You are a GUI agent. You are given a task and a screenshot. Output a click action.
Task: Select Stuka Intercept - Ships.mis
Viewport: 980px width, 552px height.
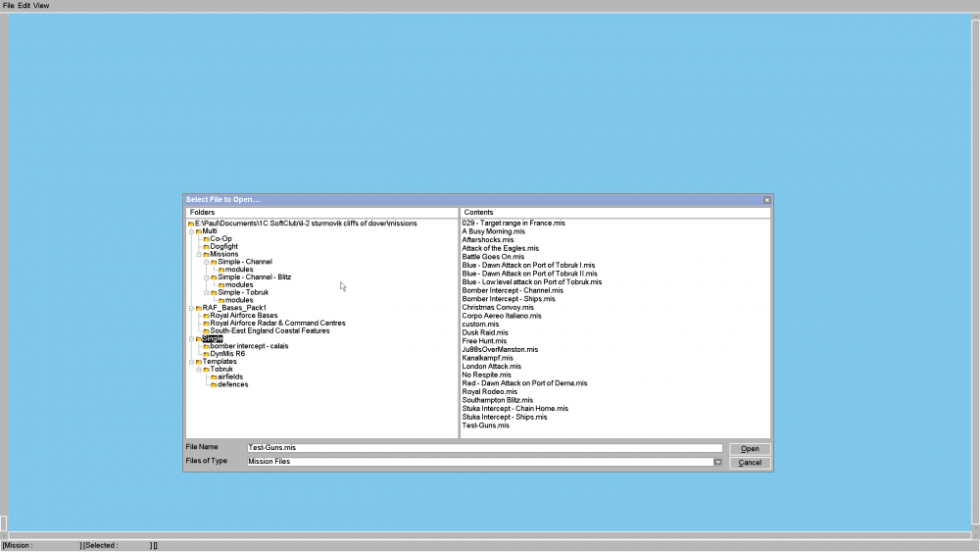point(505,417)
